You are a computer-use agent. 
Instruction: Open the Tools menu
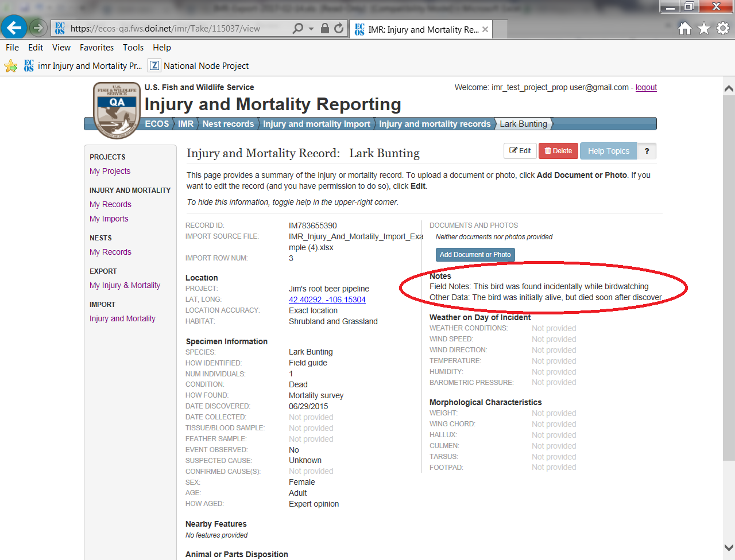133,48
